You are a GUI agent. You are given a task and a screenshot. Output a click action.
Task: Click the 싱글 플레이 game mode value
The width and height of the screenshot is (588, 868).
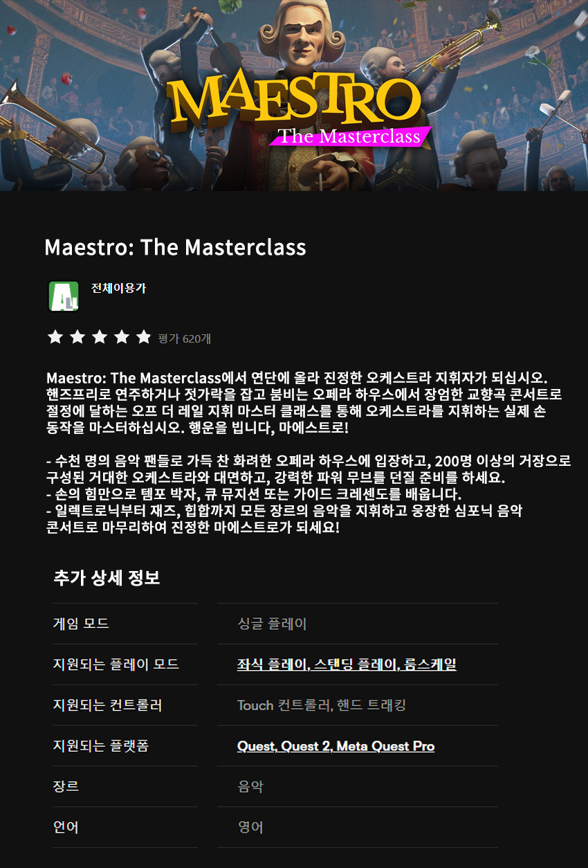[272, 624]
